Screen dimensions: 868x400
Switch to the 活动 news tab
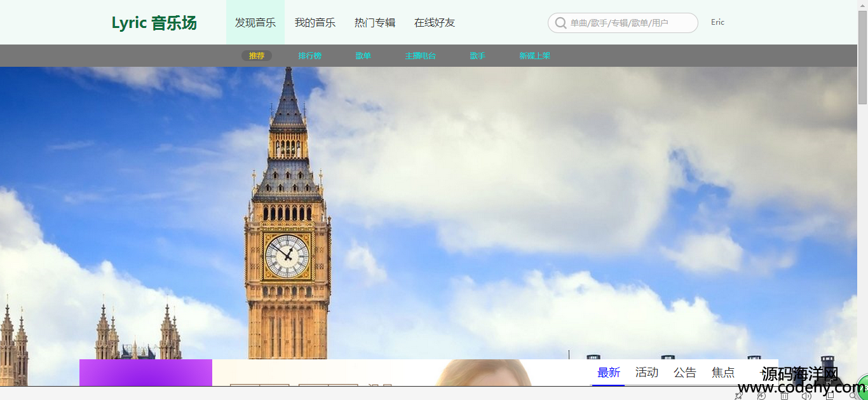[647, 373]
